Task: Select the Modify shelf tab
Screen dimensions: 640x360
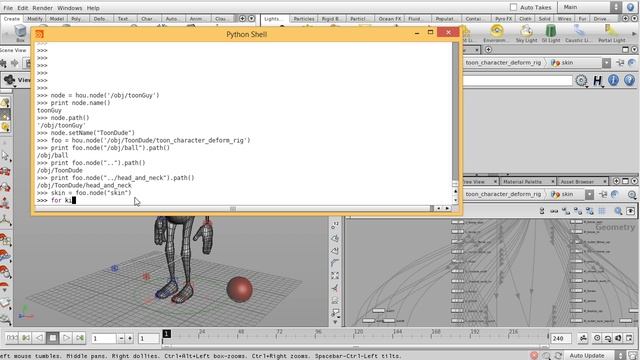Action: pyautogui.click(x=35, y=19)
